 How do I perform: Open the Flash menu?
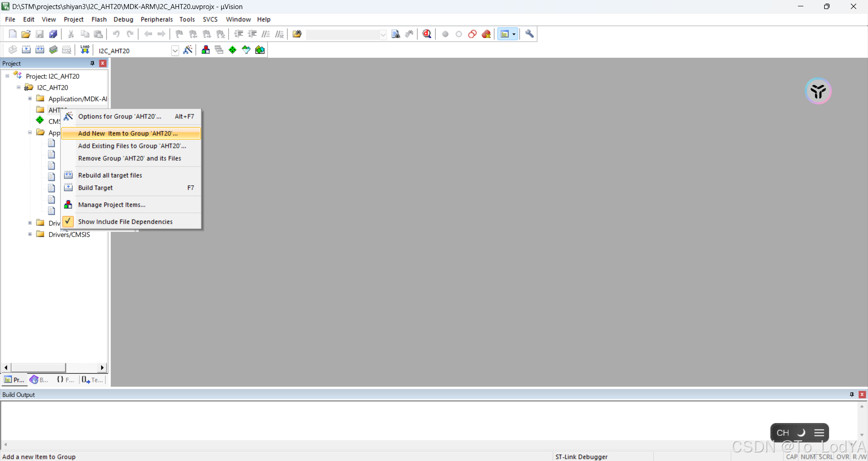99,19
